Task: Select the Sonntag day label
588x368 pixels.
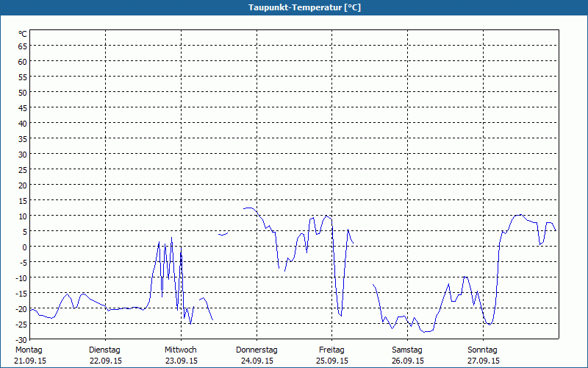Action: tap(483, 350)
